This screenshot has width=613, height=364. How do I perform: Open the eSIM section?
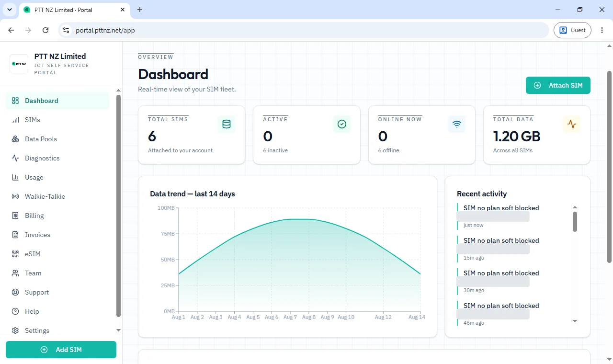pyautogui.click(x=57, y=254)
